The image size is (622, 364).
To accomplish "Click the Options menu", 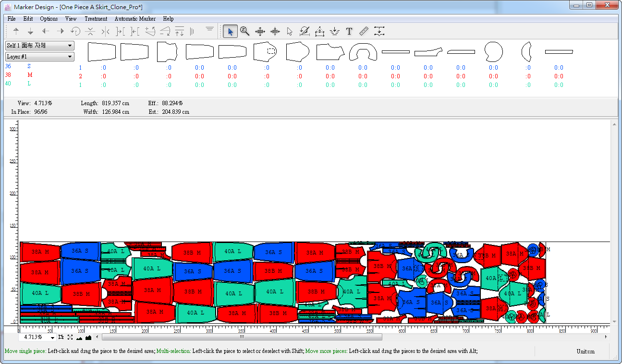I will click(49, 19).
